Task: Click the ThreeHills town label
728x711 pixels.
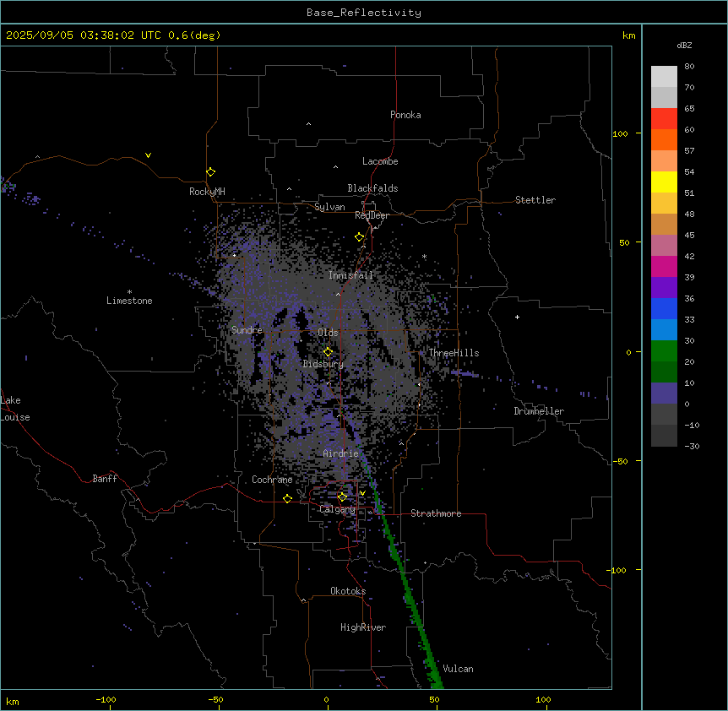Action: (454, 353)
